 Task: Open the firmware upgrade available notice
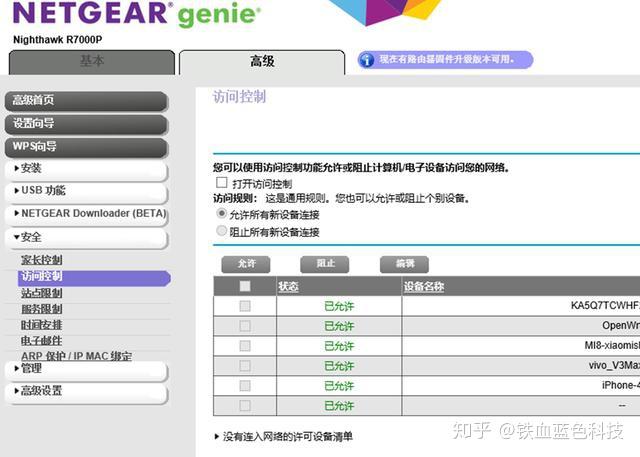point(445,60)
